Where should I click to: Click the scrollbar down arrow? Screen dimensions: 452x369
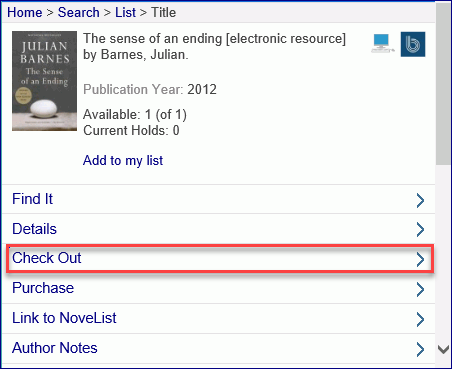point(443,350)
